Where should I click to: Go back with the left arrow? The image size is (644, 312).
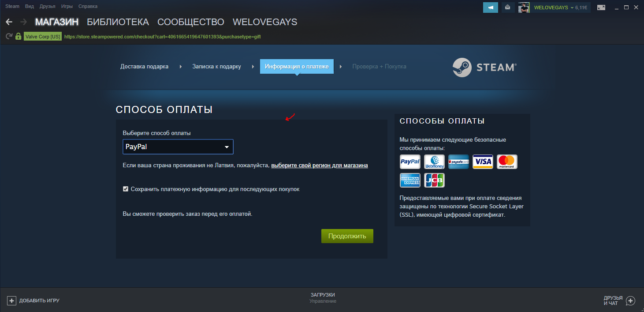tap(9, 22)
